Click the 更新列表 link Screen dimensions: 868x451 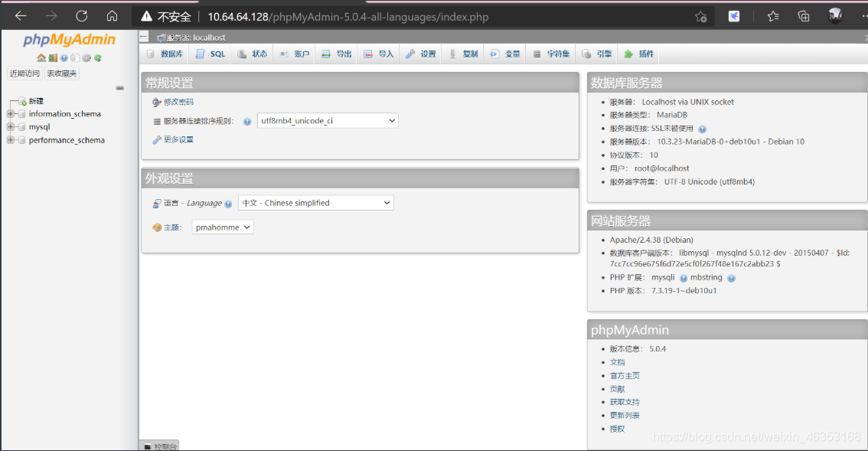click(x=625, y=416)
